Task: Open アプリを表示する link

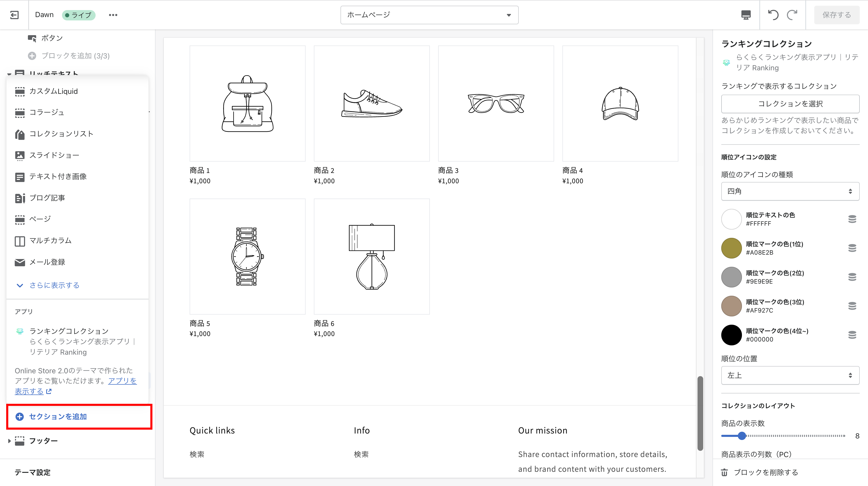Action: tap(122, 381)
